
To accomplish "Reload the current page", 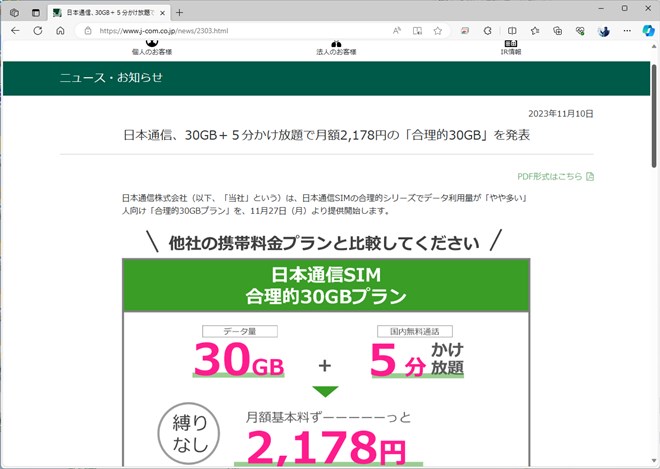I will (38, 31).
